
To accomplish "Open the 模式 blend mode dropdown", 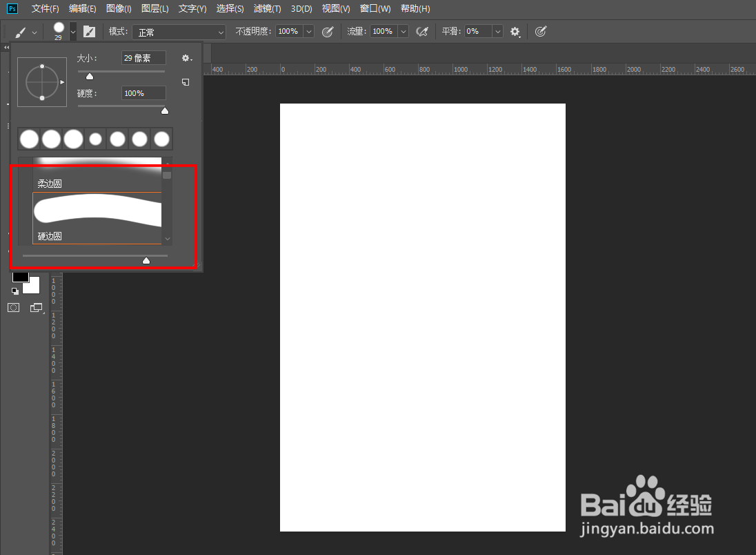I will 179,32.
